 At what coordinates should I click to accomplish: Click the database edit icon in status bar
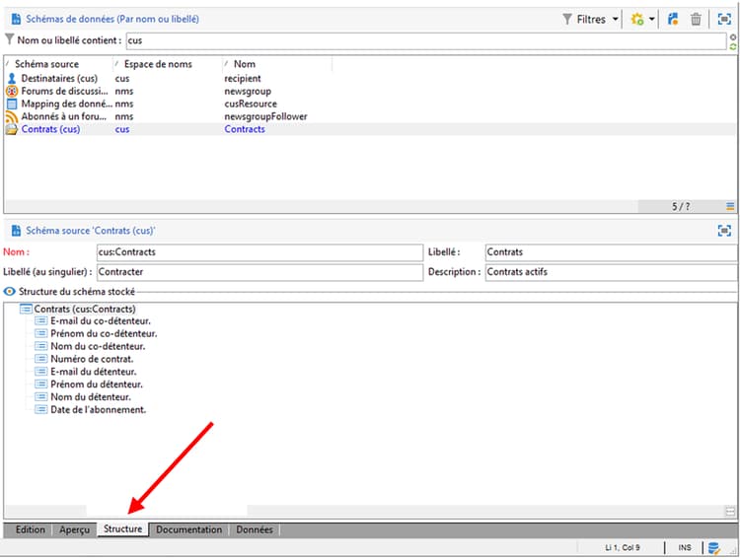[x=713, y=548]
